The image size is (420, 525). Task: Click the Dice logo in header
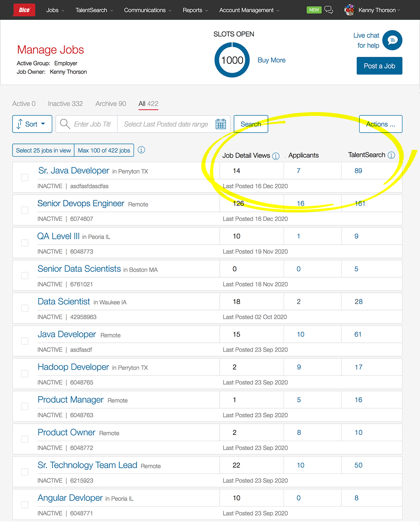[x=24, y=10]
